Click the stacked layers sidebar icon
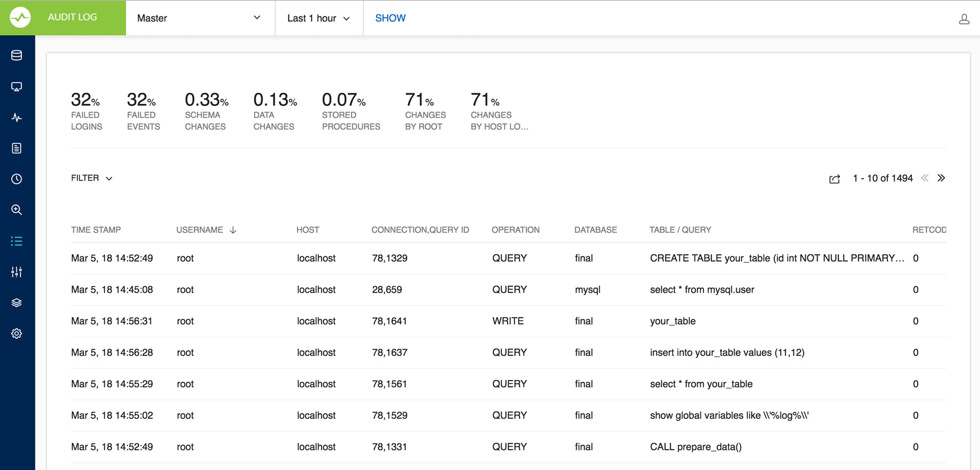980x470 pixels. (16, 302)
